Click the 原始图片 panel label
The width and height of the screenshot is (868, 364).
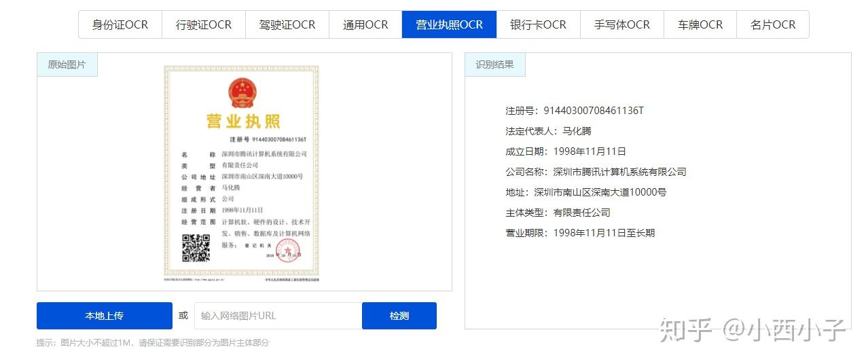pos(67,65)
